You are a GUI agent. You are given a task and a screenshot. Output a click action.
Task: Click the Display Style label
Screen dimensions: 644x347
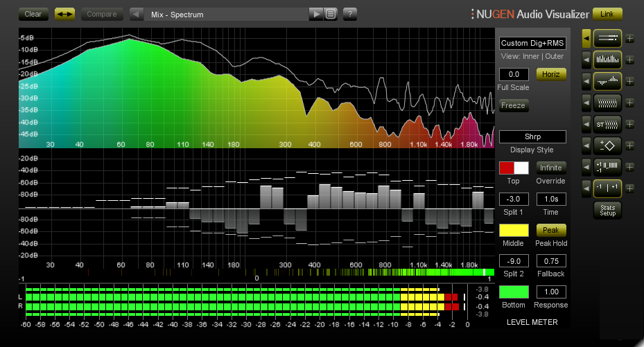(x=532, y=150)
